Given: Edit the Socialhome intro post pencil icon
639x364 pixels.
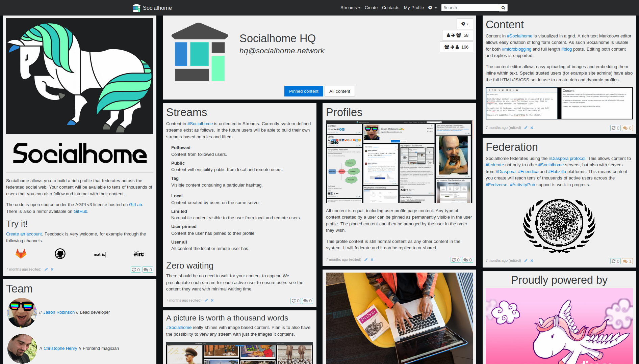Looking at the screenshot, I should click(x=46, y=270).
